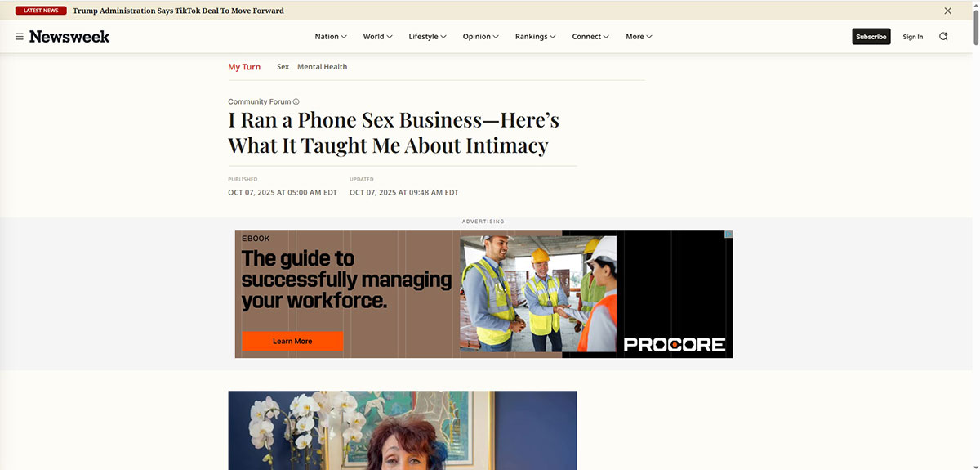The height and width of the screenshot is (470, 980).
Task: Expand the More dropdown
Action: pos(639,37)
